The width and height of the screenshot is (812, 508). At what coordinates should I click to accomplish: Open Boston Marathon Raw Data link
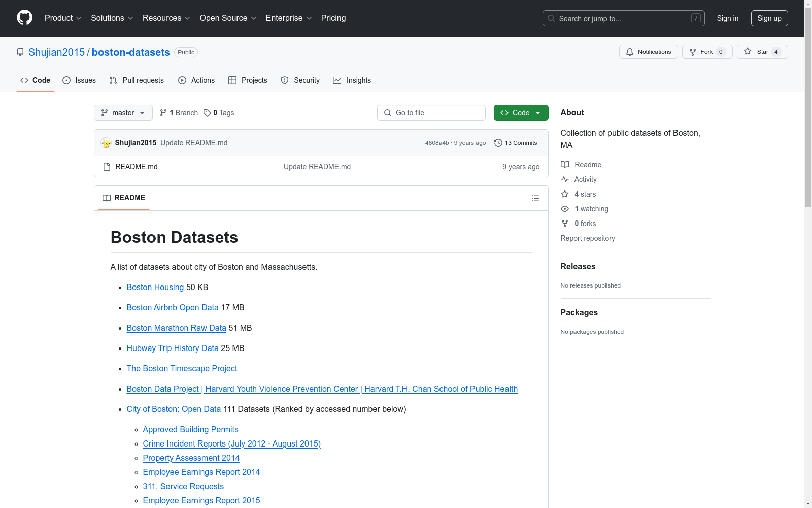coord(177,328)
